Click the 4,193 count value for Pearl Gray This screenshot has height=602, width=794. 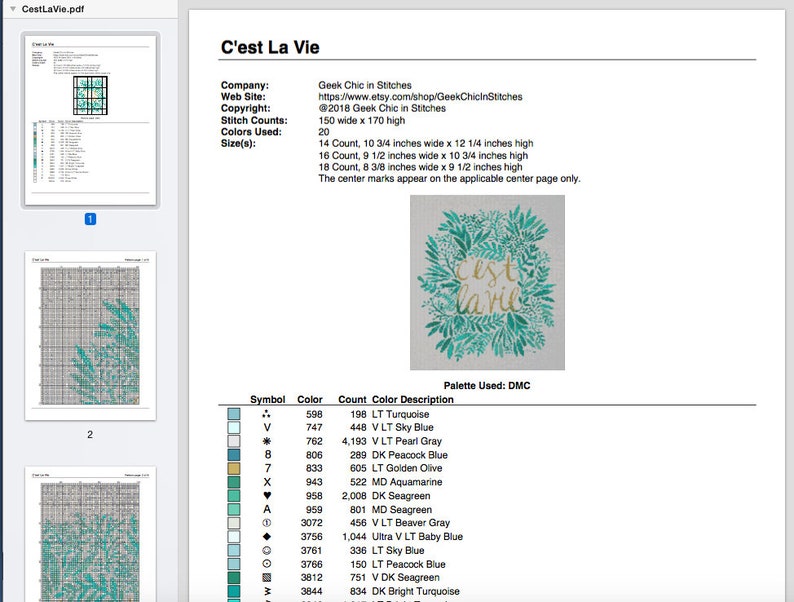tap(354, 441)
